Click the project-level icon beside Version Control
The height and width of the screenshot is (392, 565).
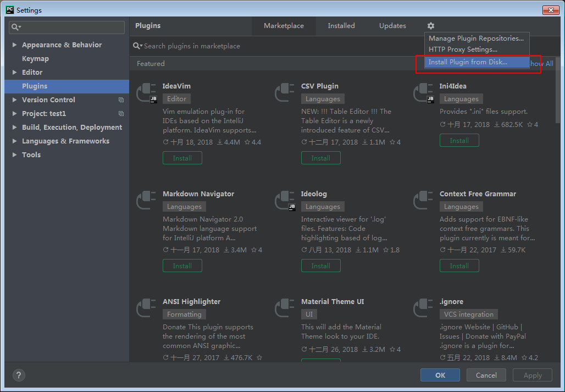121,100
